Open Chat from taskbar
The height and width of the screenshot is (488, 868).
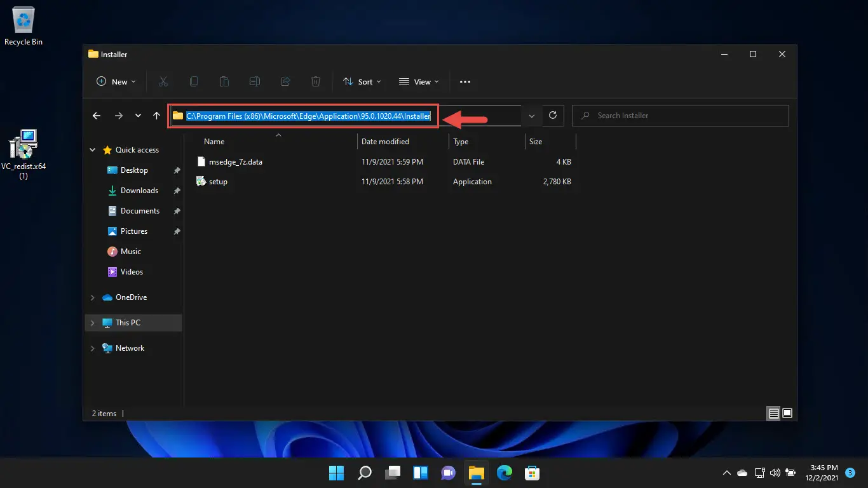tap(449, 473)
